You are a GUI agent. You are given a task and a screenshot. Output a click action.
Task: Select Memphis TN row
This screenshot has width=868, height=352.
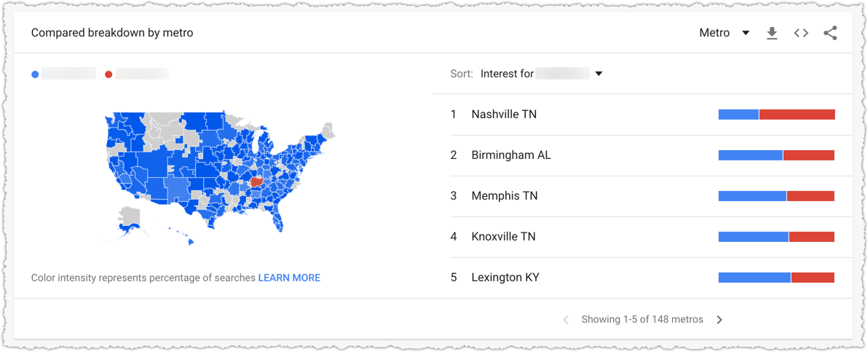[x=642, y=196]
